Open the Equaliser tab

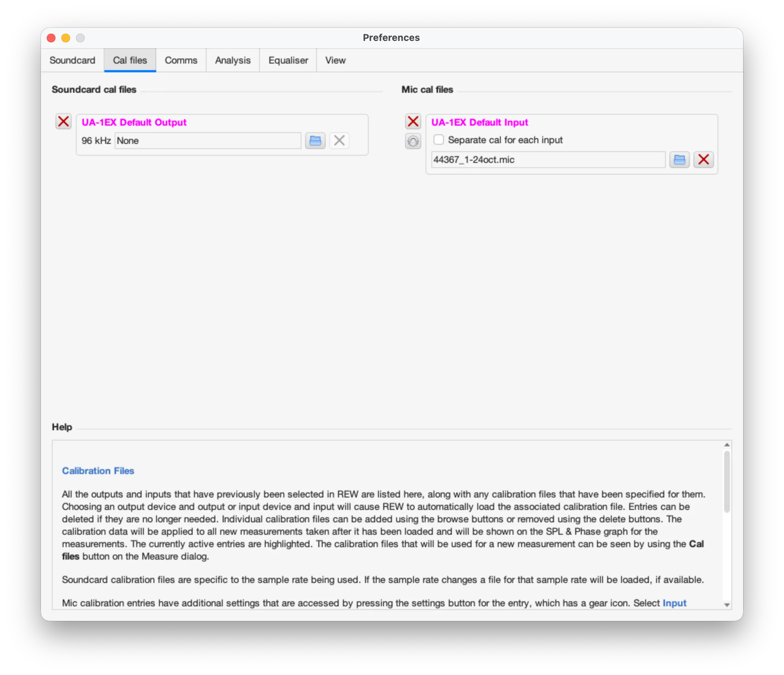point(288,60)
